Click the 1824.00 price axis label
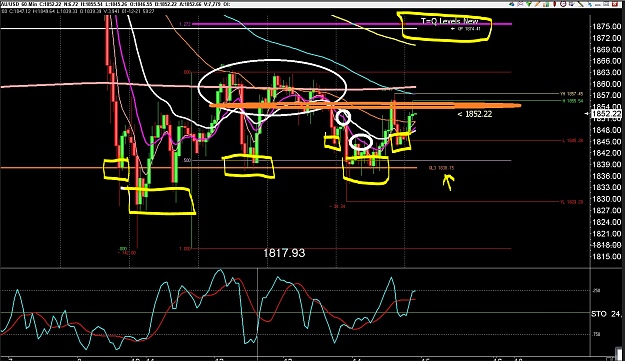625x361 pixels. pyautogui.click(x=606, y=222)
